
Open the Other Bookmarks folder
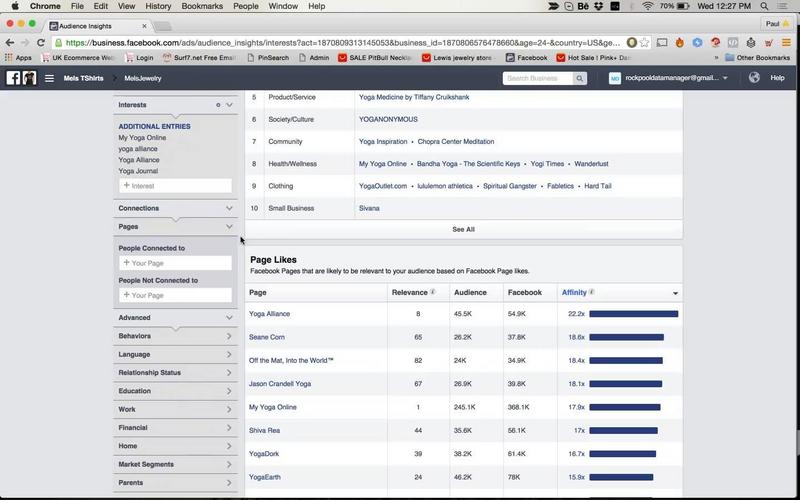[757, 58]
